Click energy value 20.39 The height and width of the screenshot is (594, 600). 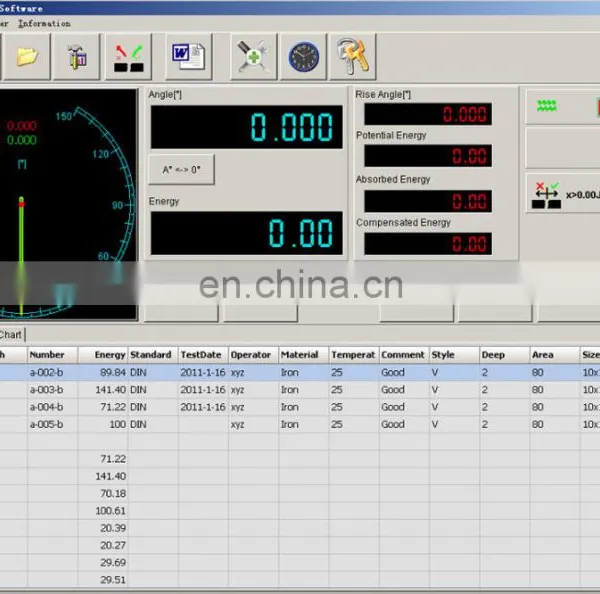click(113, 528)
